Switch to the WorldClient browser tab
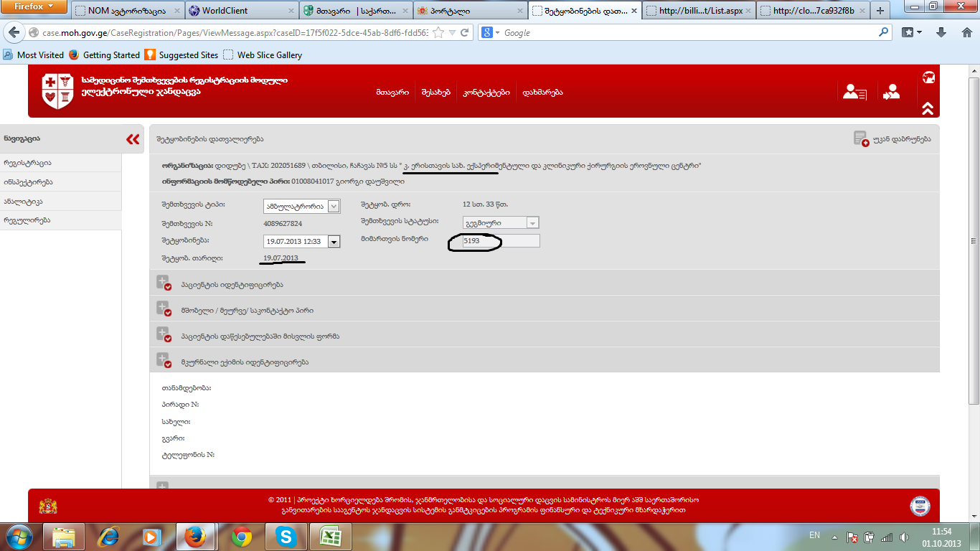980x551 pixels. [240, 11]
